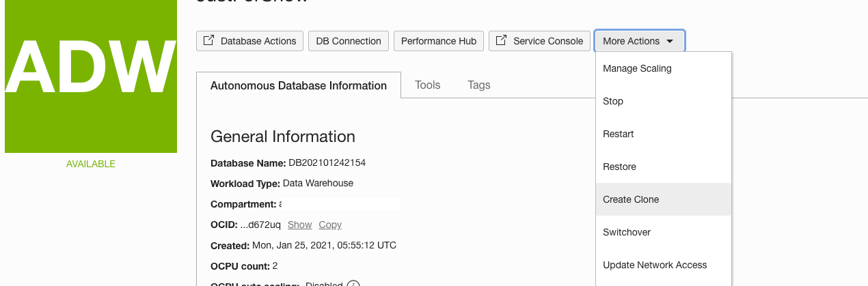Image resolution: width=868 pixels, height=286 pixels.
Task: Select the Restart menu option
Action: pyautogui.click(x=619, y=134)
